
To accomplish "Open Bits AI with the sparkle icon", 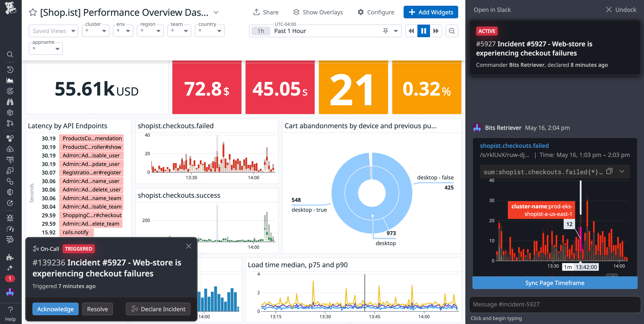I will coord(10,268).
